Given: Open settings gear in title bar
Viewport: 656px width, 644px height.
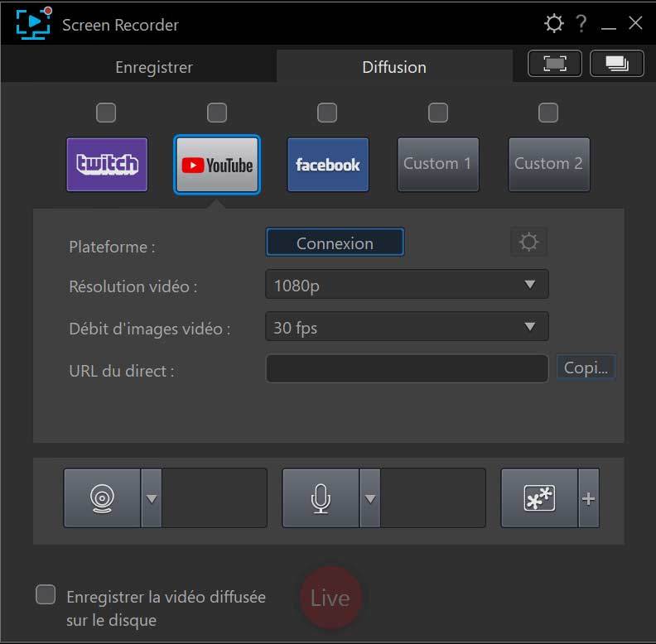Looking at the screenshot, I should [553, 23].
